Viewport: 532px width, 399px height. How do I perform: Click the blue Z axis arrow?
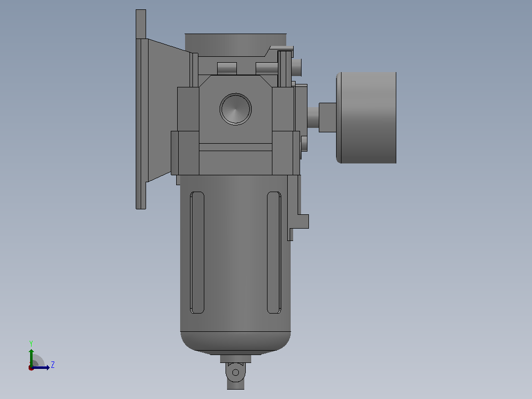tap(40, 367)
